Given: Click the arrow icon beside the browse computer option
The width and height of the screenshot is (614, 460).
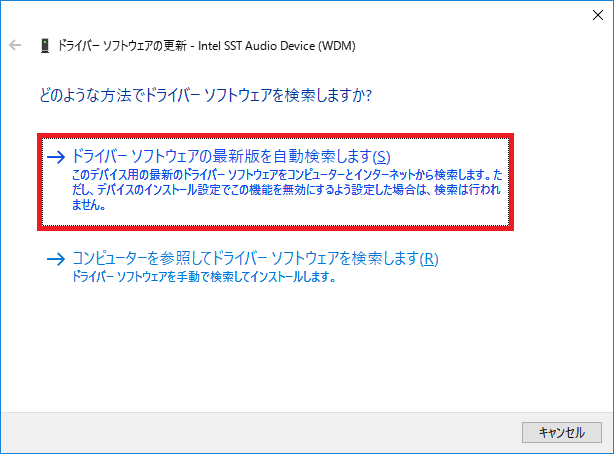Looking at the screenshot, I should click(56, 259).
